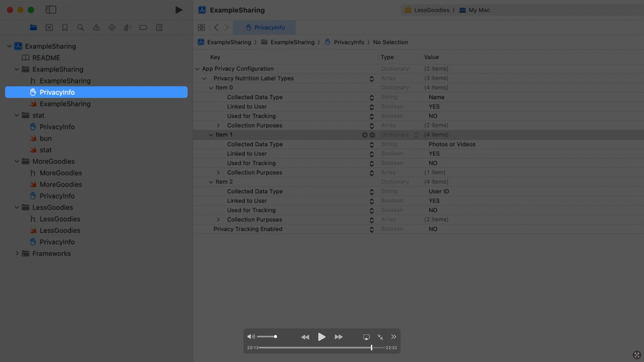644x362 pixels.
Task: Click the minus button on Item 1 row
Action: coord(372,135)
